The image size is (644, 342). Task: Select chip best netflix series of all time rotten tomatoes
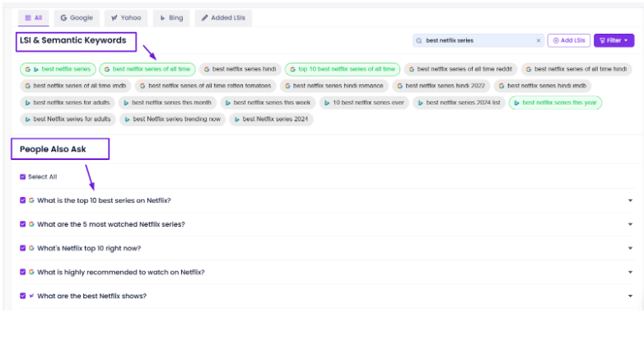point(205,86)
